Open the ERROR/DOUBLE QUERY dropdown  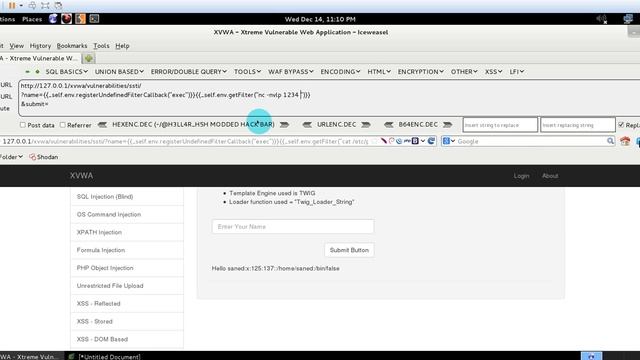click(189, 72)
